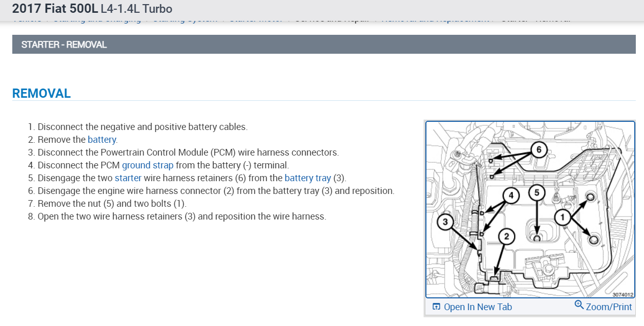Click the Open In New Tab icon

tap(436, 307)
